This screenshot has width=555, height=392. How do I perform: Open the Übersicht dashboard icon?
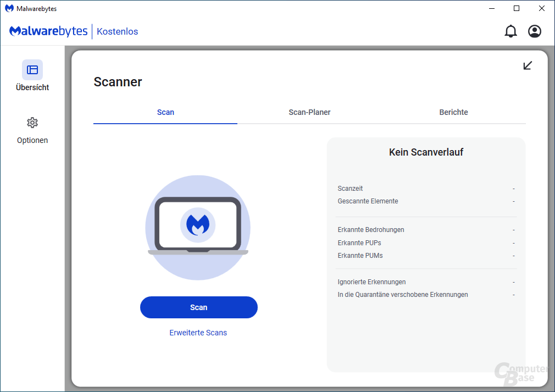(x=32, y=70)
